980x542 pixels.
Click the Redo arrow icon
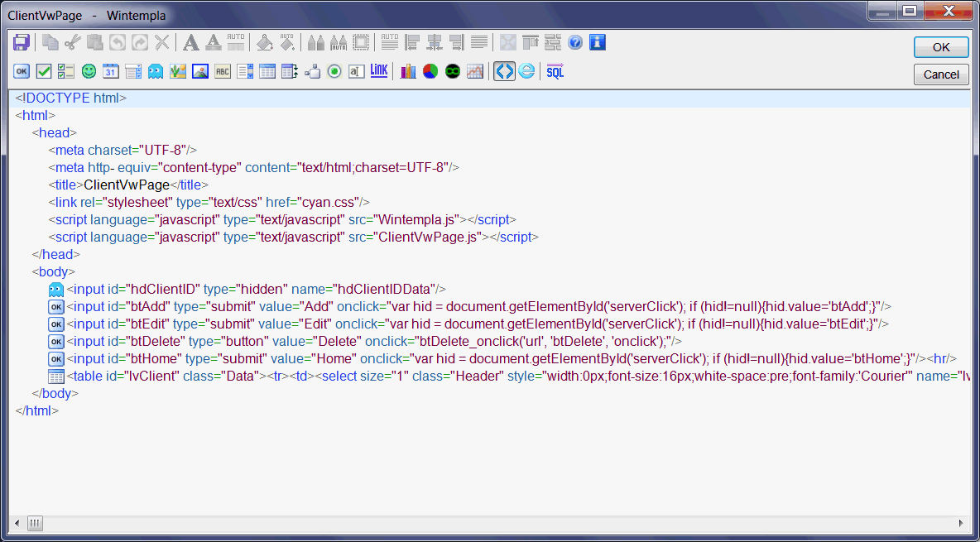pyautogui.click(x=140, y=42)
